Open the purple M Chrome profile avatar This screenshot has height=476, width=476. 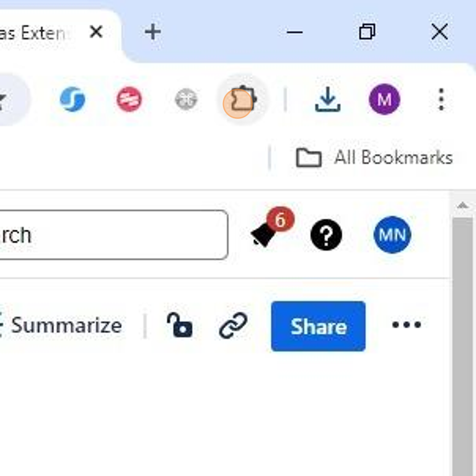click(x=384, y=100)
